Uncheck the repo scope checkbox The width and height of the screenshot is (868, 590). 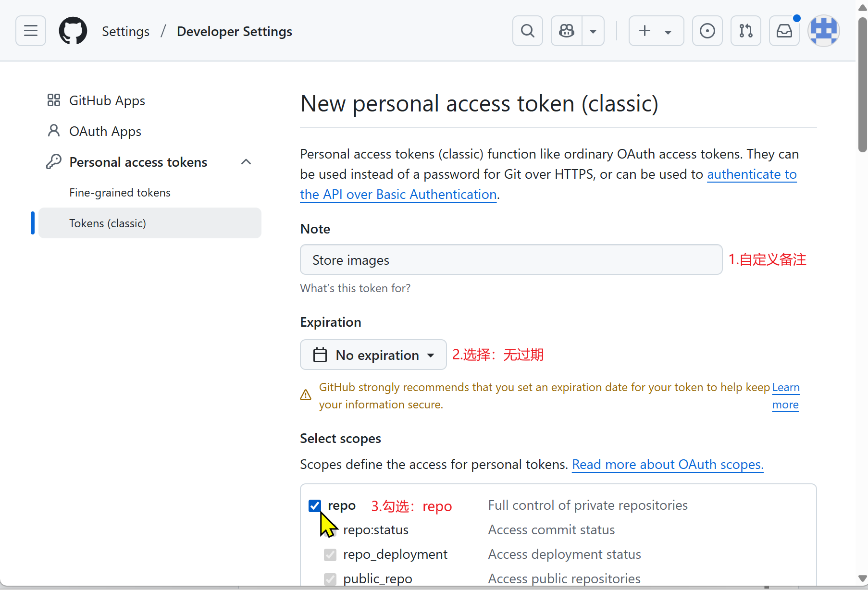[x=315, y=506]
